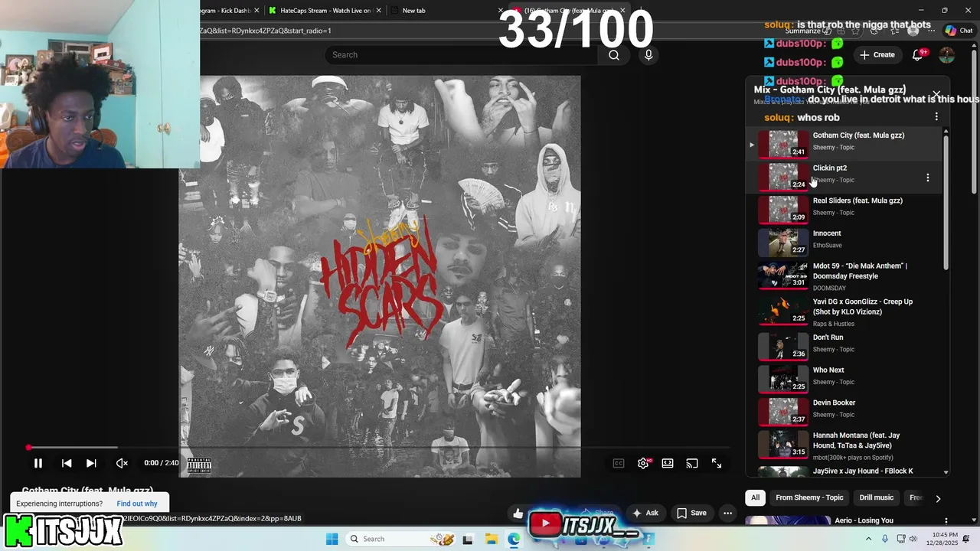Expand hidden system tray icons chevron
The width and height of the screenshot is (980, 551).
[x=868, y=539]
